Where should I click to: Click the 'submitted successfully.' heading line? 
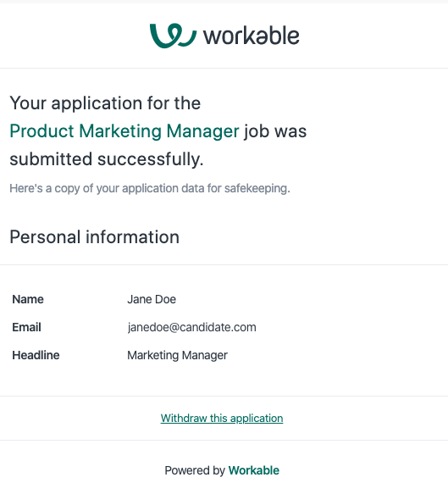pyautogui.click(x=107, y=158)
